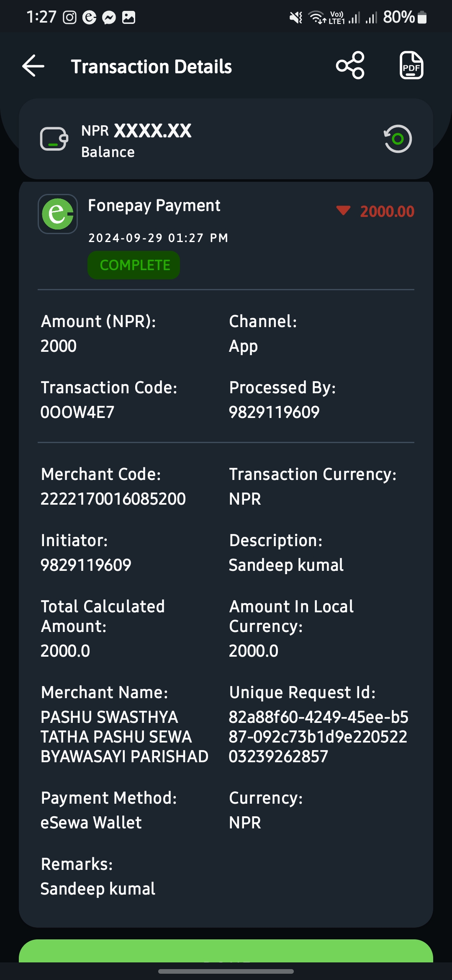Tap the Android home gesture bar

226,971
